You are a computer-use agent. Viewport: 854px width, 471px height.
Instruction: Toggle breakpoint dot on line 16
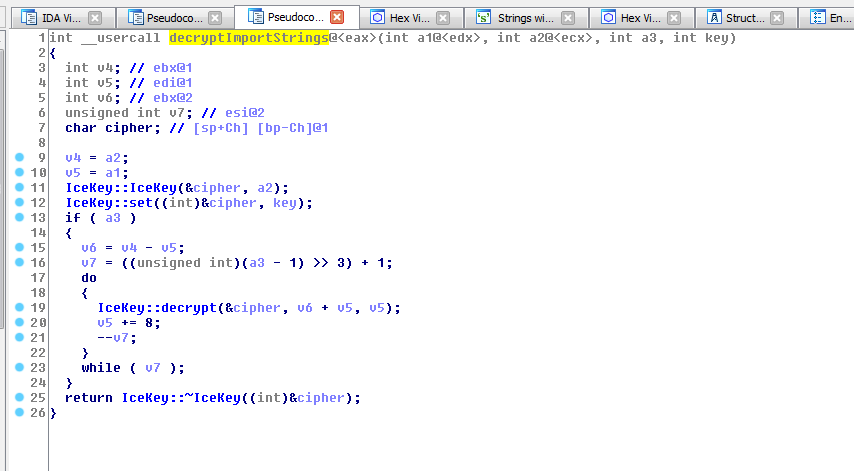(20, 262)
